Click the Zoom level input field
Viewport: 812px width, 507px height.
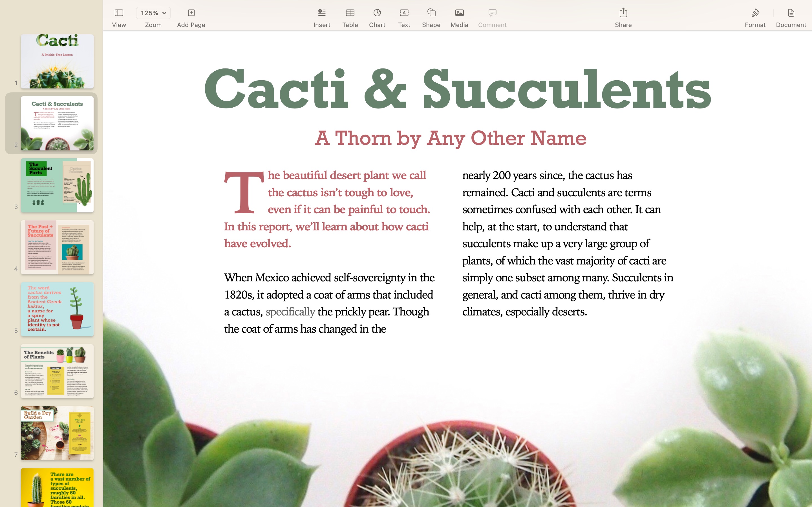tap(153, 13)
